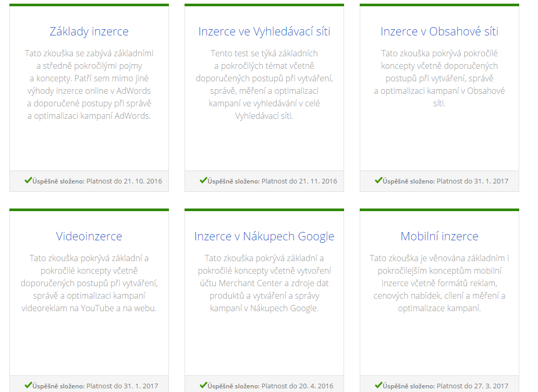Open Inzerce ve Vyhledávací síti heading link

tap(264, 31)
